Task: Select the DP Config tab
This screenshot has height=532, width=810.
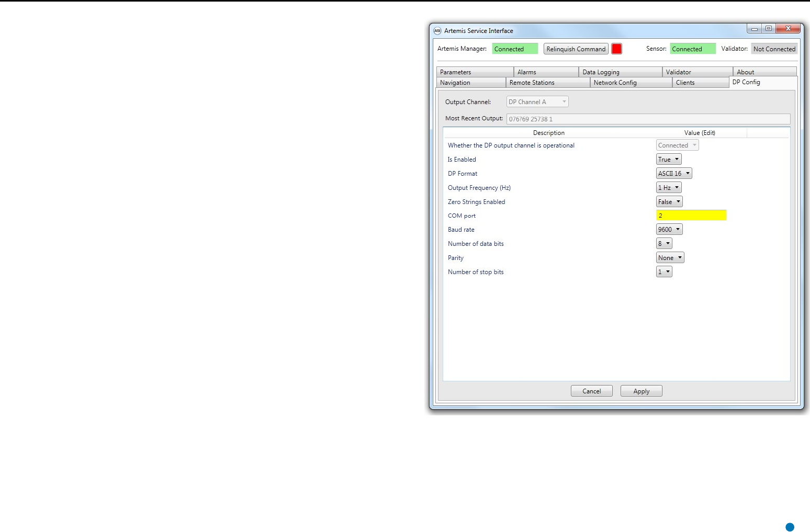Action: pyautogui.click(x=763, y=82)
